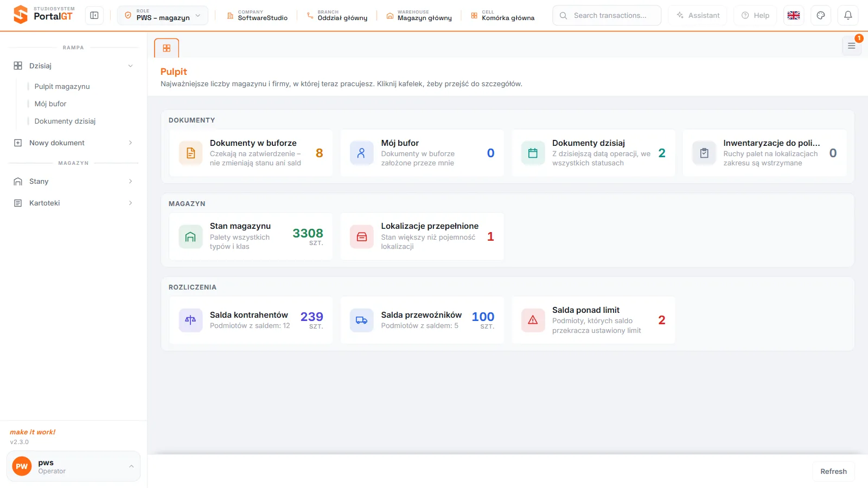The image size is (868, 488).
Task: Click the Kartoteki list icon
Action: (x=18, y=203)
